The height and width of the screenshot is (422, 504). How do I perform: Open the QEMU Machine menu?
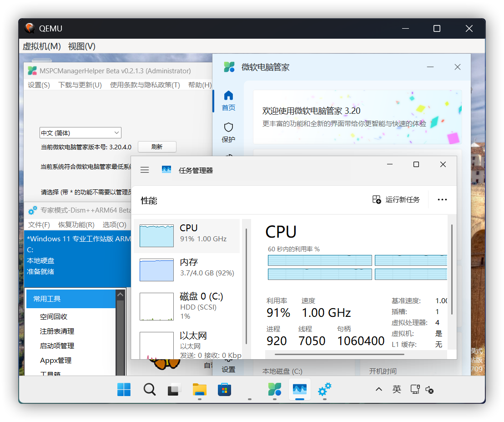tap(42, 46)
